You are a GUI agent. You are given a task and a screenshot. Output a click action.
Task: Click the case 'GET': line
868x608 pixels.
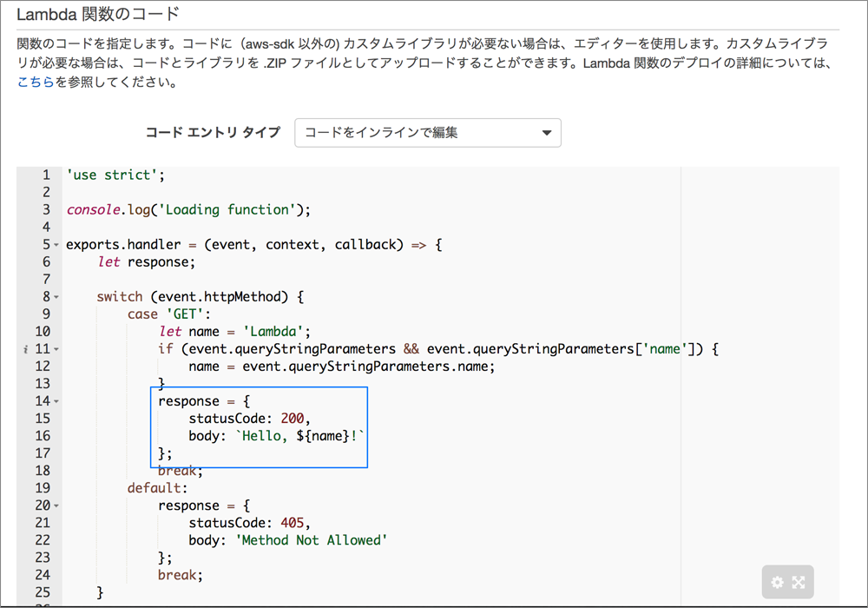coord(169,314)
